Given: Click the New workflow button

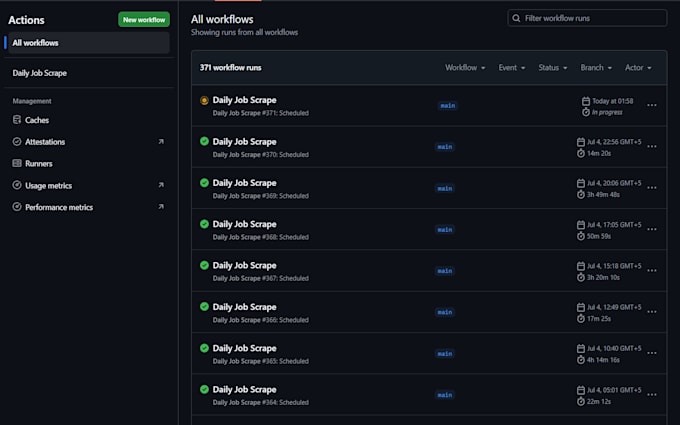Looking at the screenshot, I should coord(144,20).
